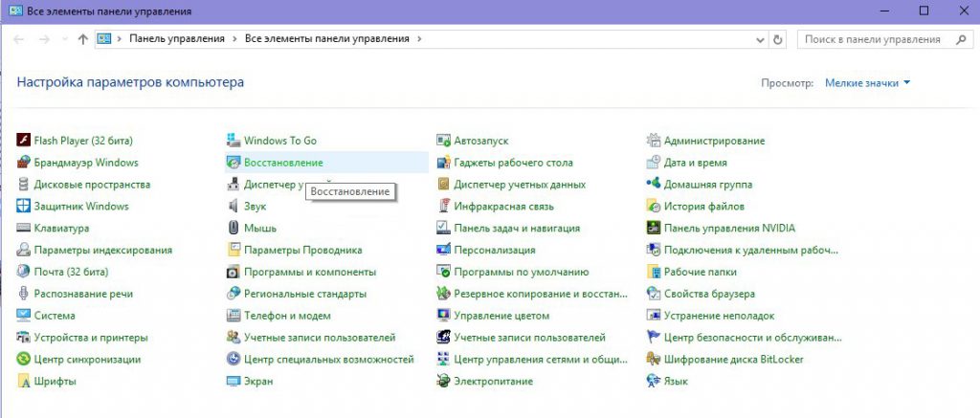The width and height of the screenshot is (980, 418).
Task: Open the Рабочие папки link
Action: pos(700,272)
